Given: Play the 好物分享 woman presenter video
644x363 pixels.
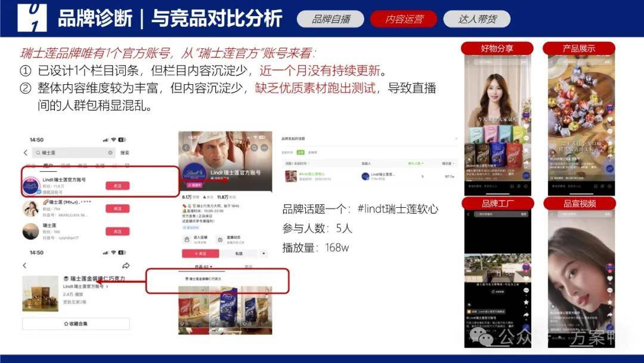Looking at the screenshot, I should (497, 125).
